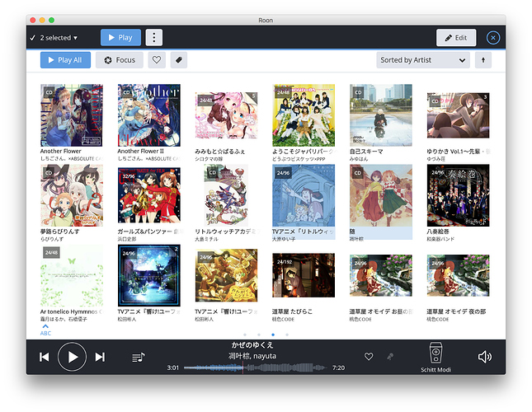
Task: Open the three-dot more options menu
Action: coord(154,37)
